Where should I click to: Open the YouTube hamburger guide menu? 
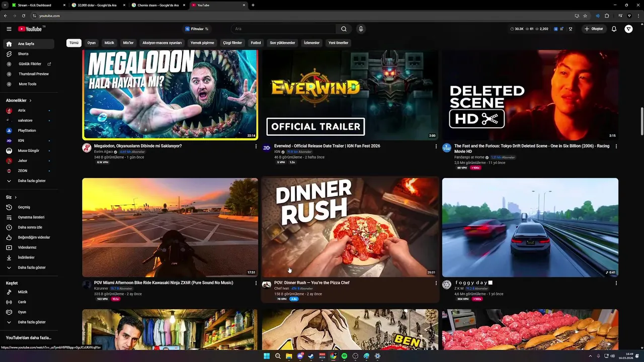(x=9, y=29)
